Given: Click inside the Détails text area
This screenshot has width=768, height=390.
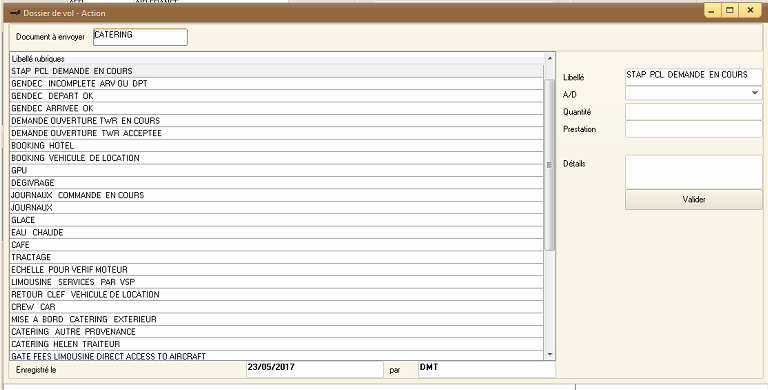Looking at the screenshot, I should (694, 172).
